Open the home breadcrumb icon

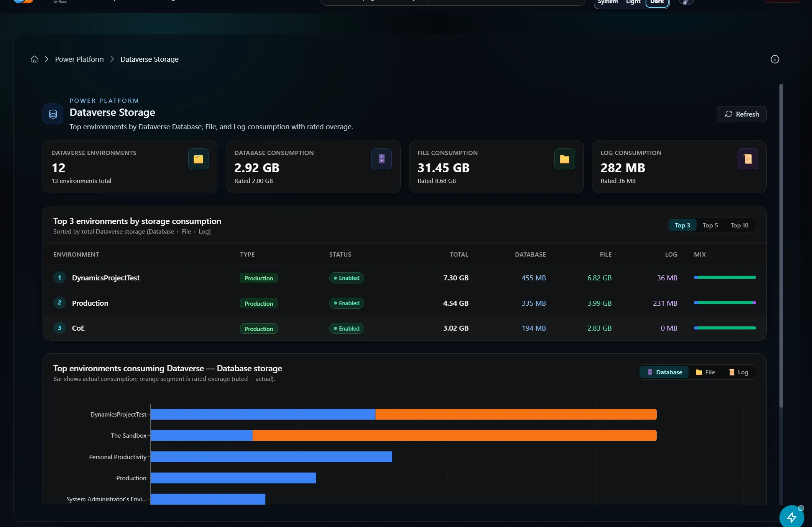click(x=35, y=59)
